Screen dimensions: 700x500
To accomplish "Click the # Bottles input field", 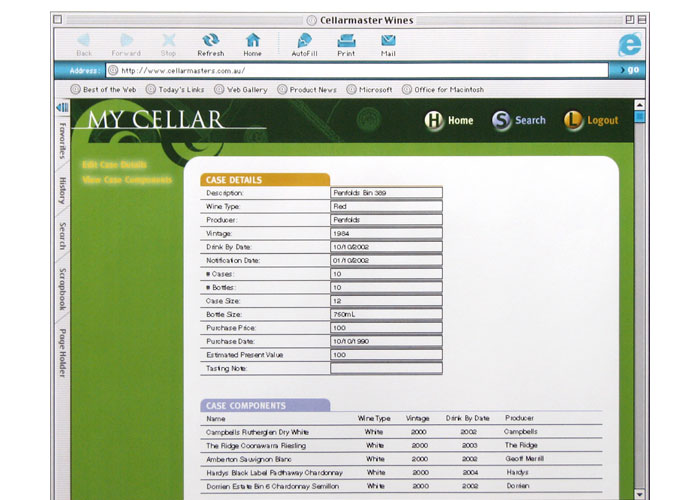I will [387, 287].
